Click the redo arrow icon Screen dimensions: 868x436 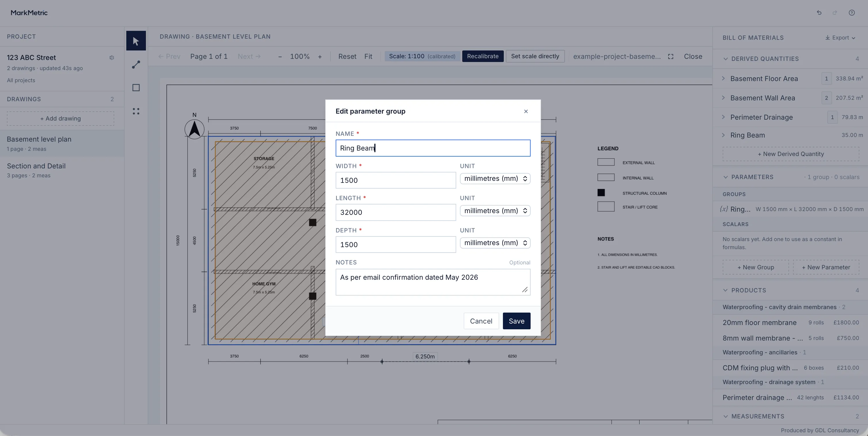[x=835, y=13]
